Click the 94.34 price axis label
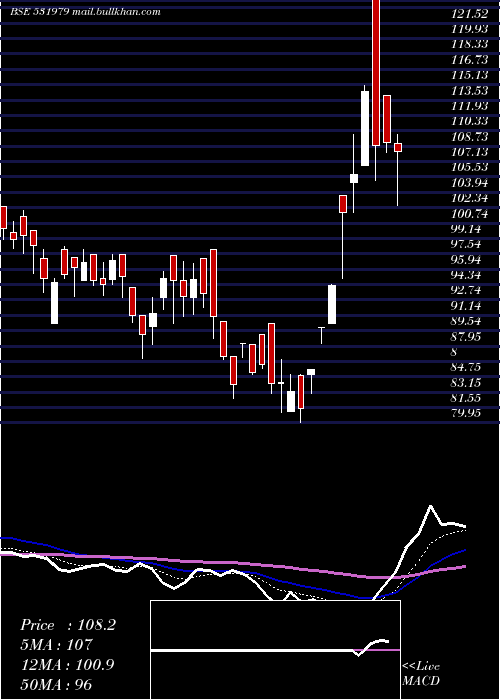 [x=466, y=275]
